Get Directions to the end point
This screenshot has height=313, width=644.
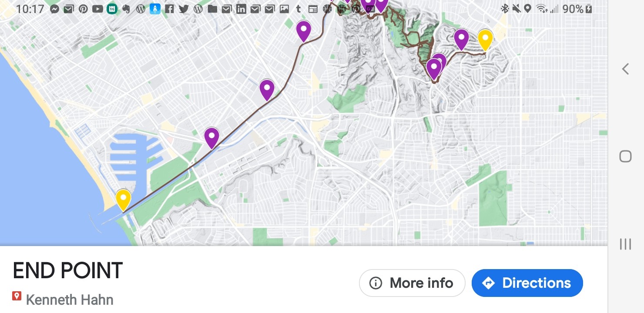tap(527, 283)
